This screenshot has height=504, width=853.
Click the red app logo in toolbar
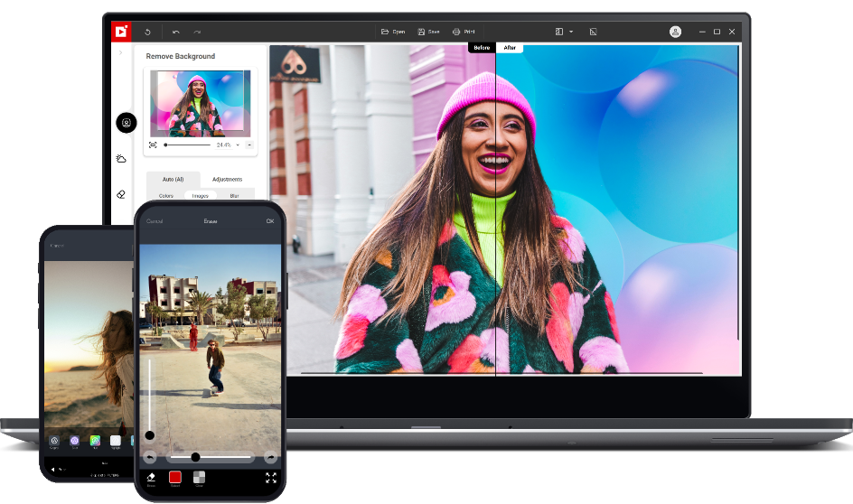click(x=121, y=32)
